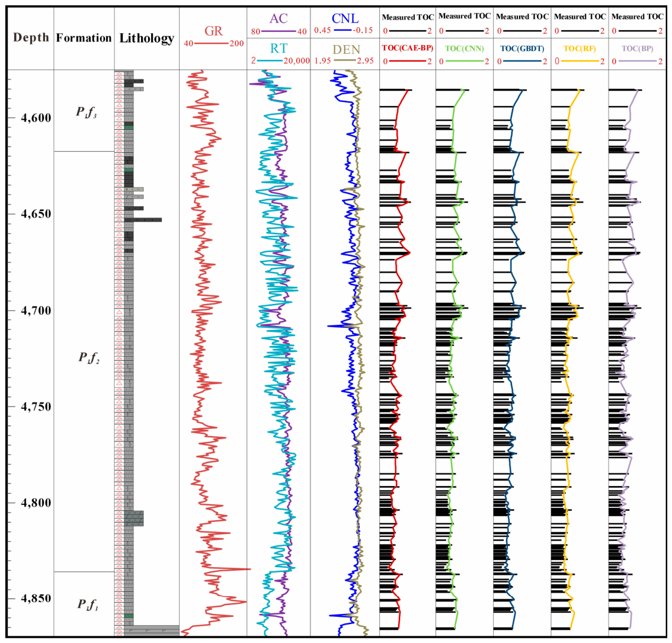Click the P1f1 formation label
672x643 pixels.
[x=88, y=604]
